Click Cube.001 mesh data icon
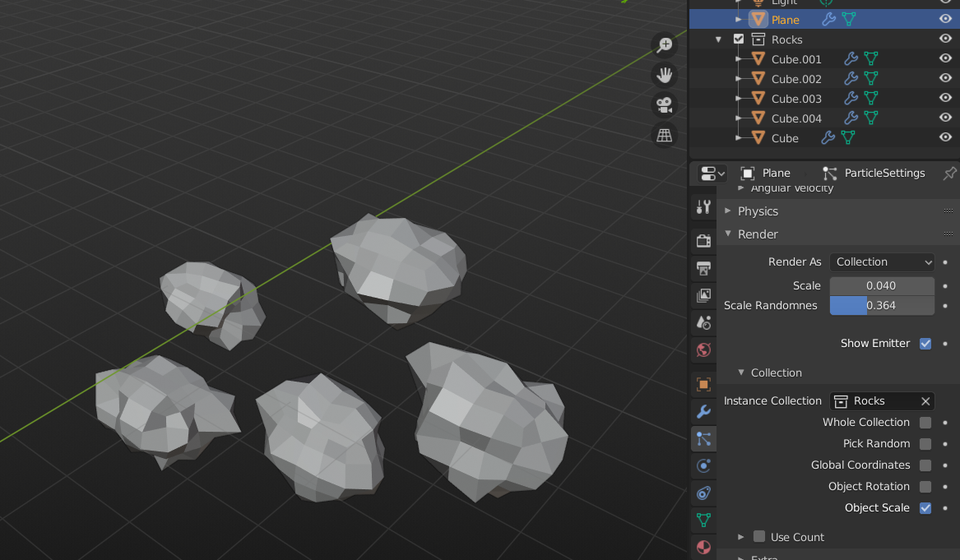 click(x=871, y=58)
